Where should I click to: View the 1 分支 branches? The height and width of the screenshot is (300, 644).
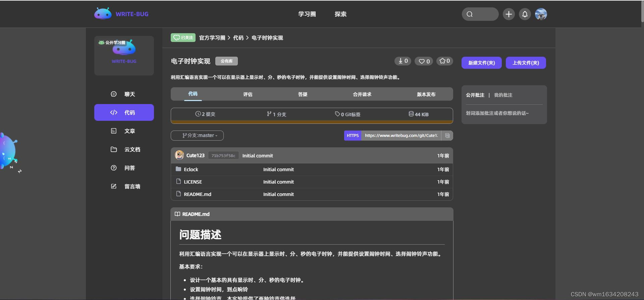276,114
